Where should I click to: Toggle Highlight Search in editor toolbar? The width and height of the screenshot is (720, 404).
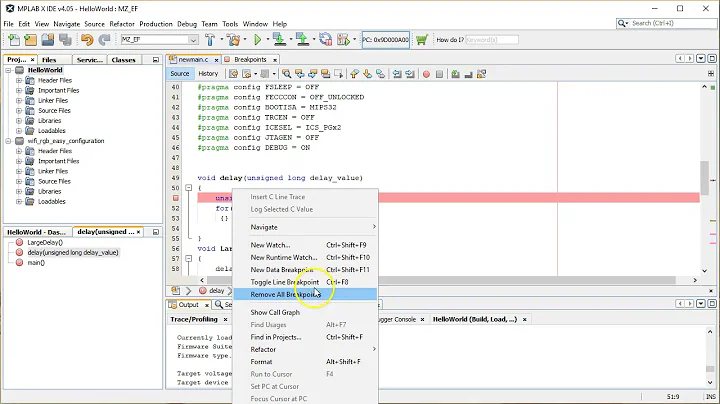326,74
